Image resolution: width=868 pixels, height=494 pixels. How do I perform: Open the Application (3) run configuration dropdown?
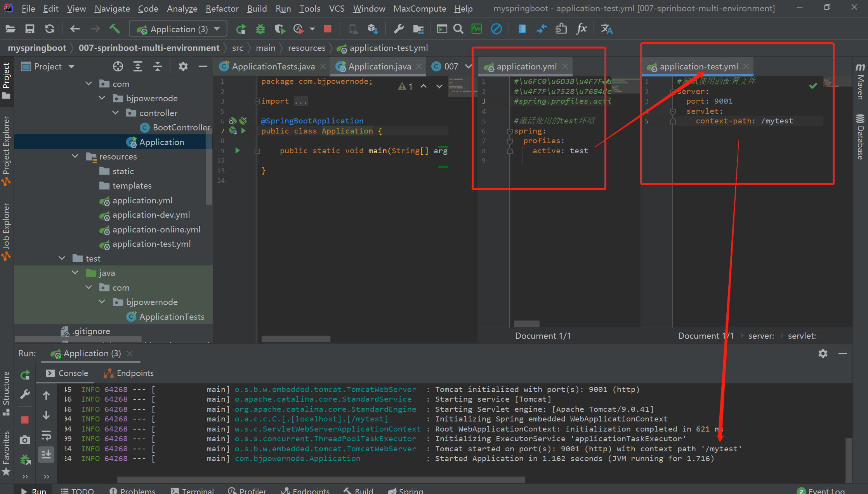pyautogui.click(x=179, y=29)
